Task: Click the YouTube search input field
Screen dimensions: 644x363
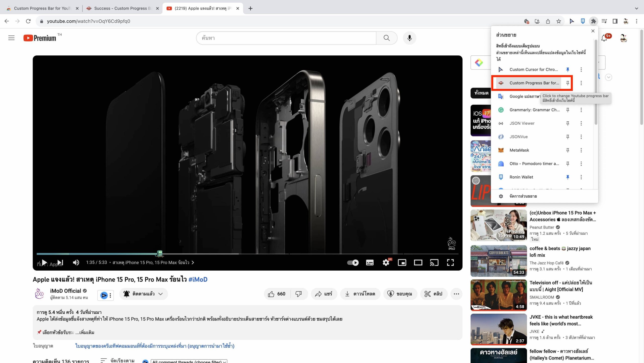Action: [286, 38]
